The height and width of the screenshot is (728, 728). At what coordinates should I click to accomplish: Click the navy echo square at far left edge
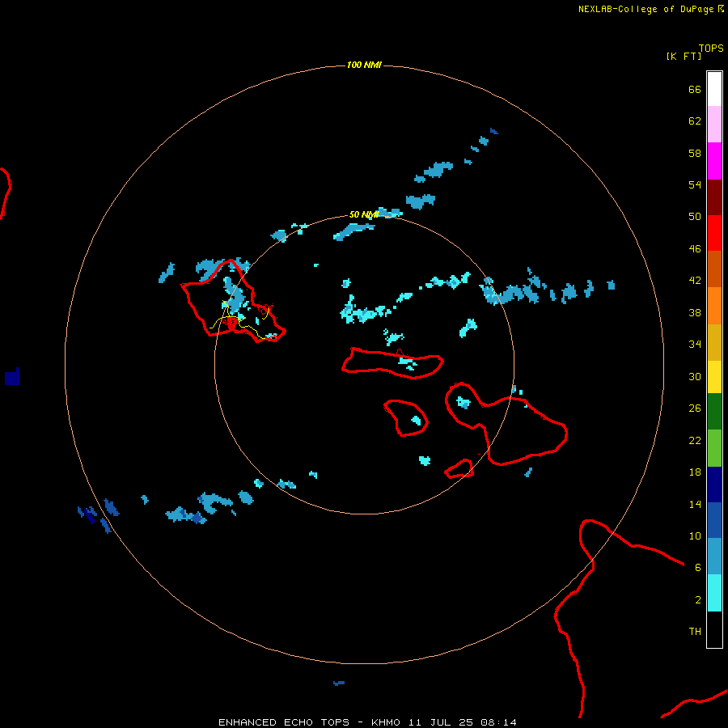click(12, 376)
